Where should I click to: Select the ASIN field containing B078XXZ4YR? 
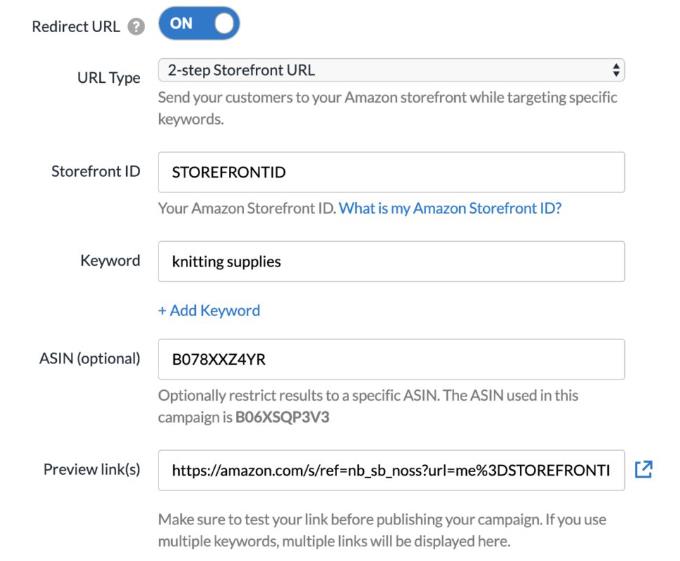coord(390,359)
